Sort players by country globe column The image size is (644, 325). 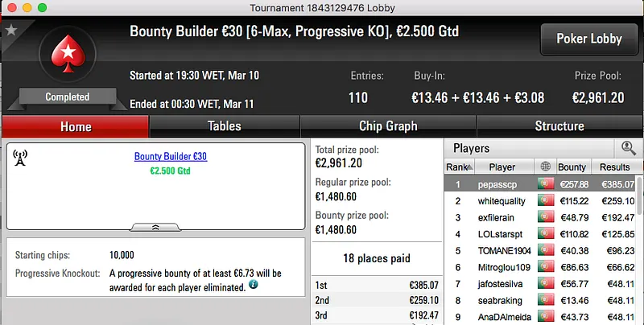pos(547,167)
